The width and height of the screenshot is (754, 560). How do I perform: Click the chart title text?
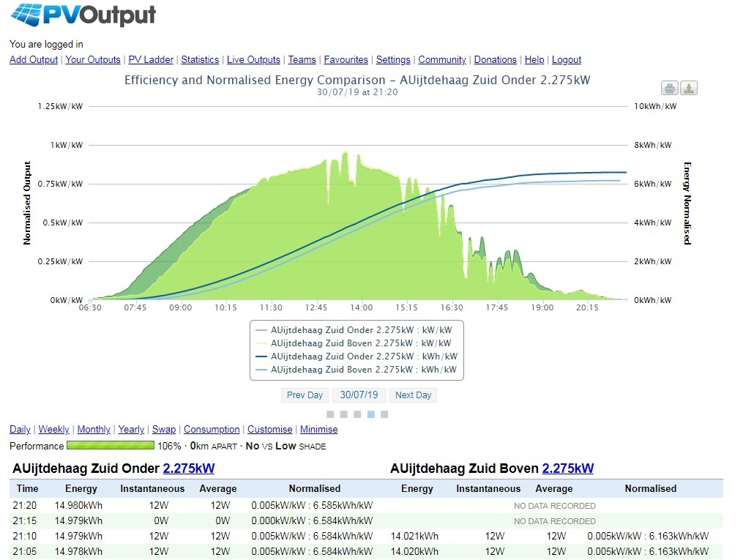pyautogui.click(x=357, y=80)
